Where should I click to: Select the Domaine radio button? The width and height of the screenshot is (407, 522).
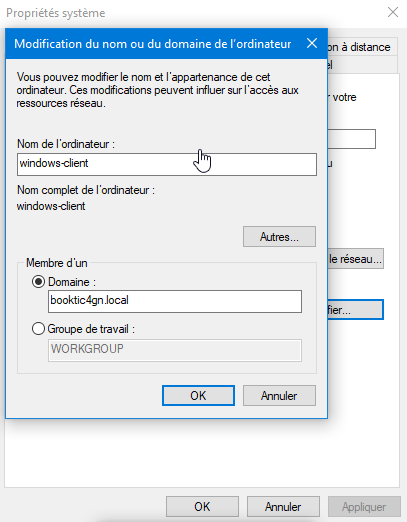point(38,282)
